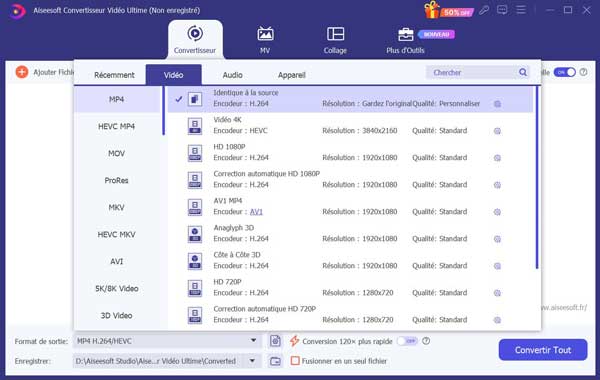Open settings gear for Vidéo 4K
The image size is (600, 380).
pyautogui.click(x=497, y=131)
